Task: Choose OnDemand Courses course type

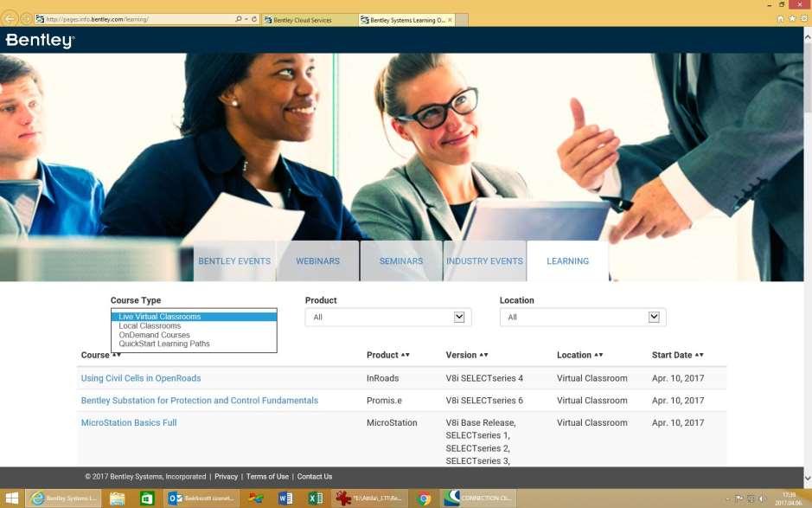Action: (x=195, y=335)
